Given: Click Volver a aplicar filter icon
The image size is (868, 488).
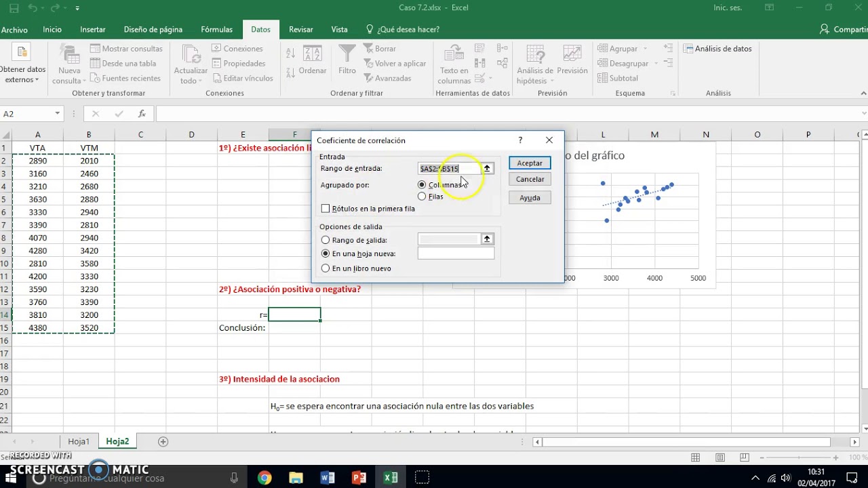Looking at the screenshot, I should 368,64.
